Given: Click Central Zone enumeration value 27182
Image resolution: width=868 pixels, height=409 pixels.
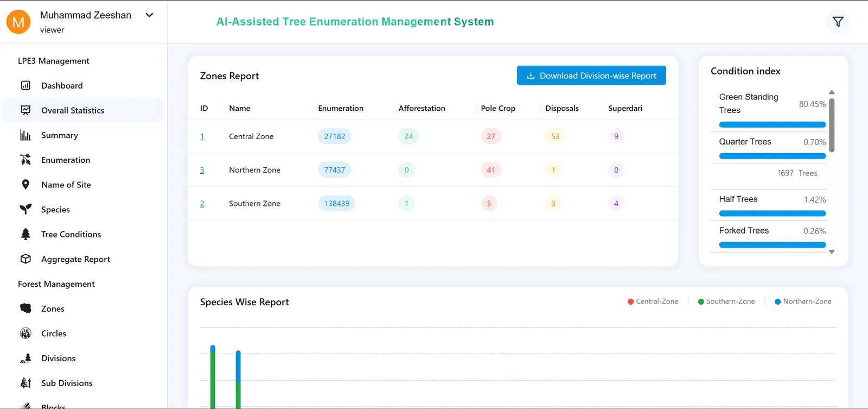Looking at the screenshot, I should 335,136.
